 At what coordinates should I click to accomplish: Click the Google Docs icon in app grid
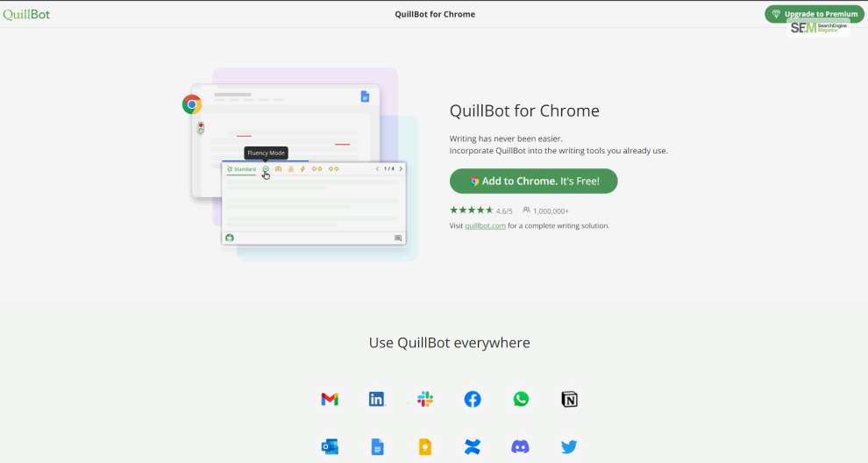click(377, 447)
